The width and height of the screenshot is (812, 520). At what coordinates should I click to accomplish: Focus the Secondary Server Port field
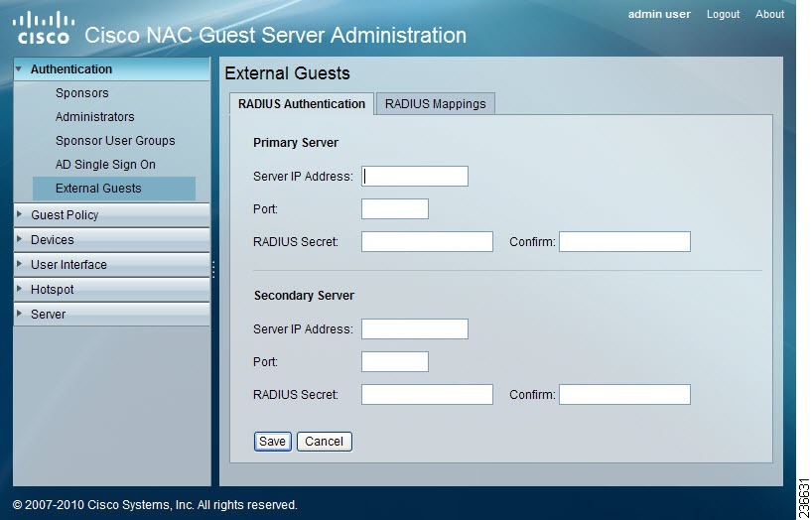(395, 361)
